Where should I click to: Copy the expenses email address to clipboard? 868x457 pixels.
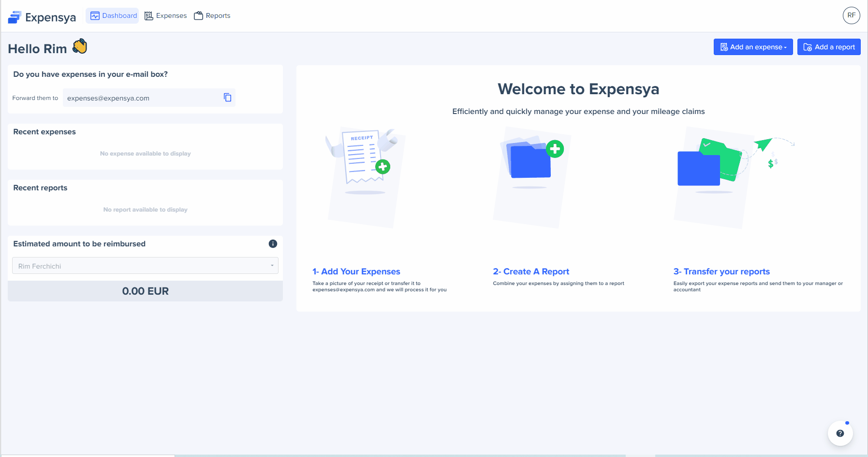tap(227, 98)
